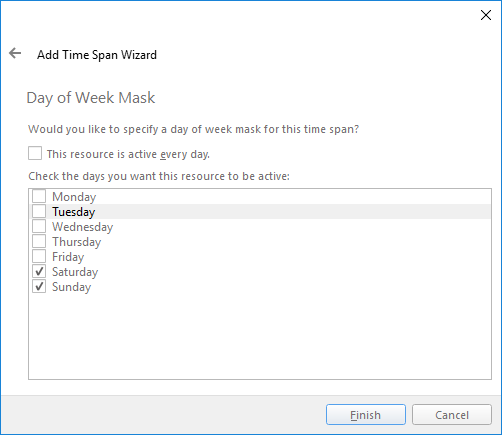Click the Cancel button

(452, 415)
